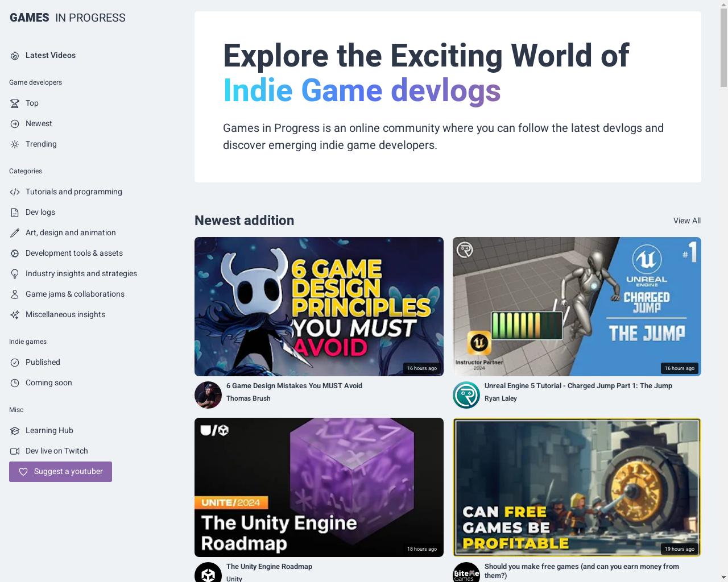Image resolution: width=728 pixels, height=582 pixels.
Task: Click the pencil icon for Art, design
Action: 15,233
